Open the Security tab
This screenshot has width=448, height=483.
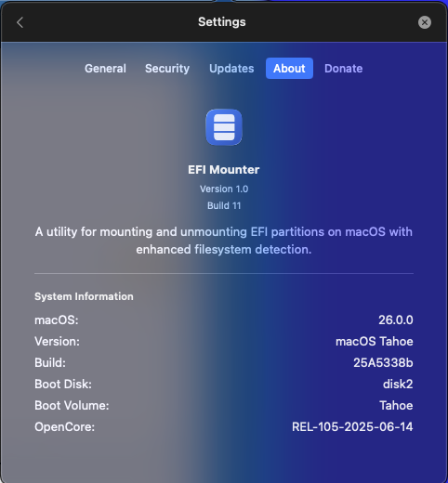[x=167, y=69]
